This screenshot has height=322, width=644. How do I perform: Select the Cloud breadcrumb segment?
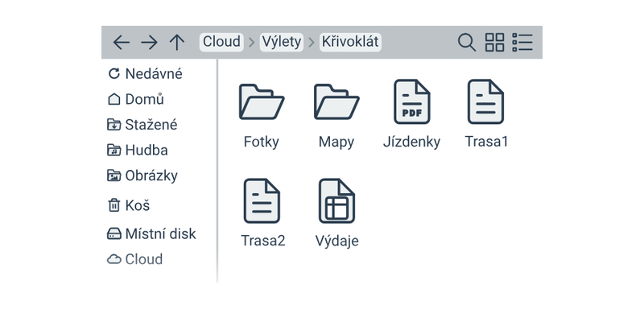pos(221,42)
